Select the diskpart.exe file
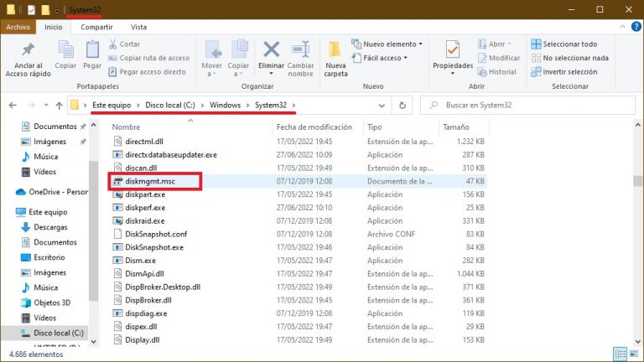Screen dimensions: 644x362 click(x=145, y=194)
